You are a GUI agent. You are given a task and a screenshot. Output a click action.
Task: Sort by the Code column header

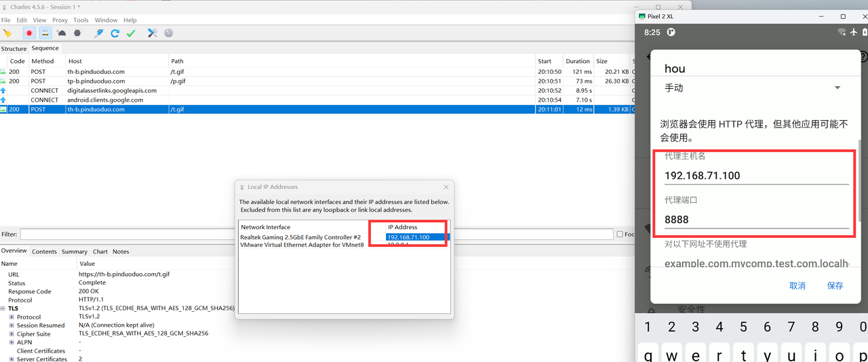pos(18,61)
